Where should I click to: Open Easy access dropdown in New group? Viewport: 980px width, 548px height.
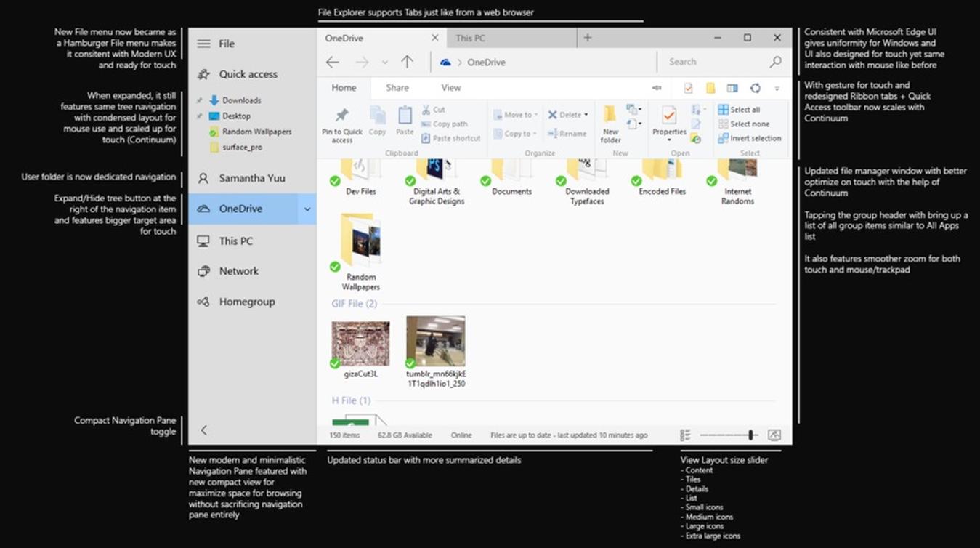tap(633, 124)
